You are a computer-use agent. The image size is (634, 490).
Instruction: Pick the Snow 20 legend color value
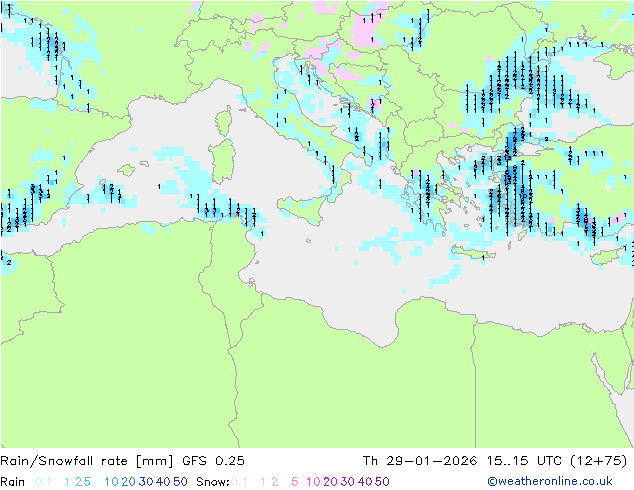point(330,482)
